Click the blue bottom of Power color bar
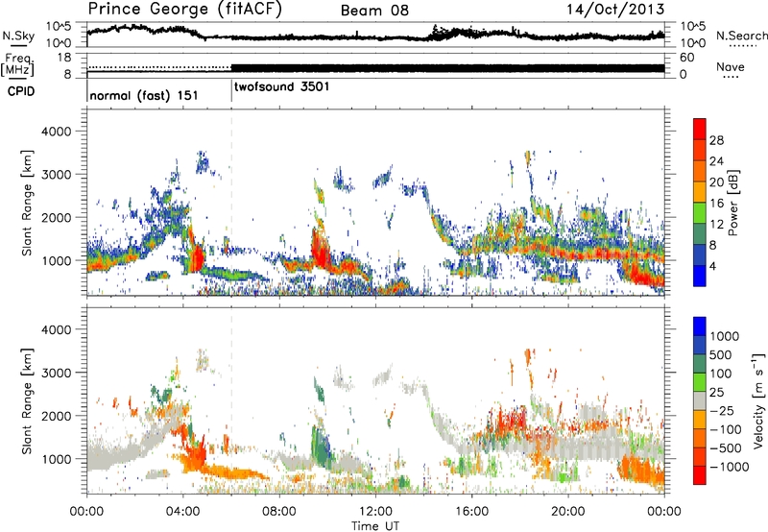The image size is (768, 532). click(x=700, y=276)
